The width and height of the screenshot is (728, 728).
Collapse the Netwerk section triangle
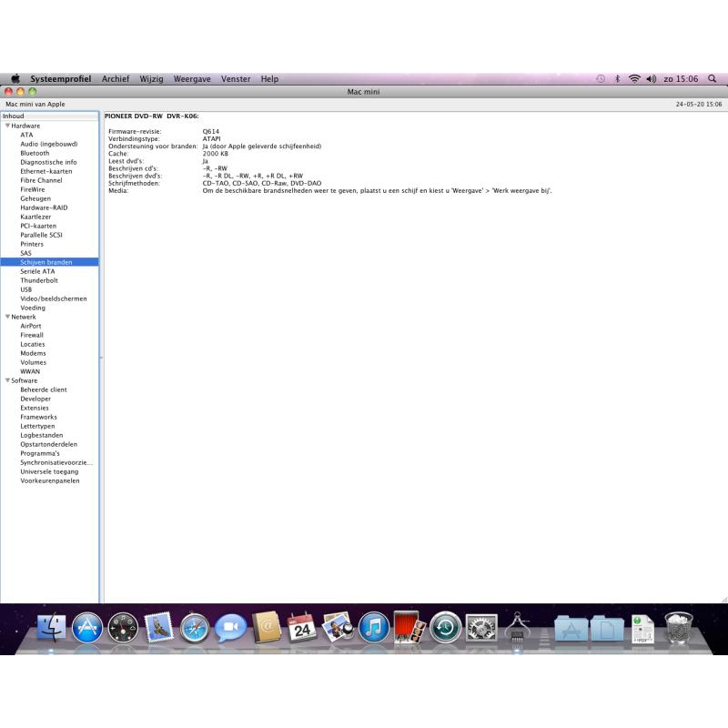point(7,316)
